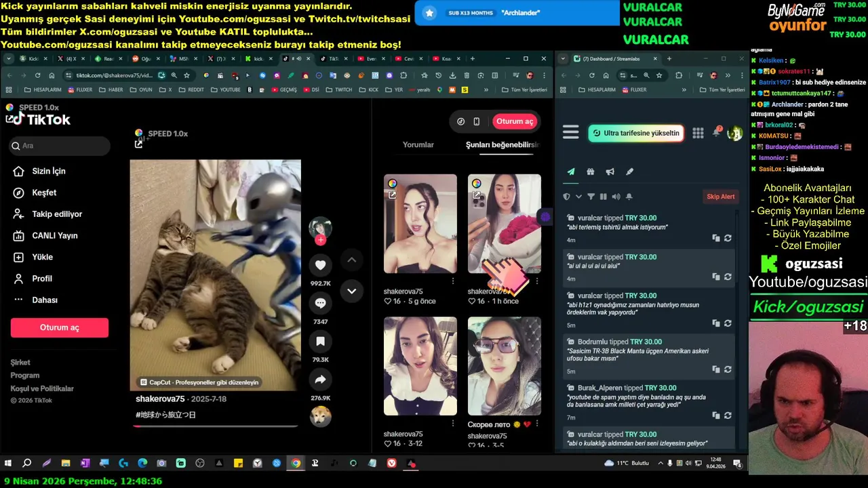Click the tiktok.com address bar
Screen dimensions: 868x488
click(114, 75)
